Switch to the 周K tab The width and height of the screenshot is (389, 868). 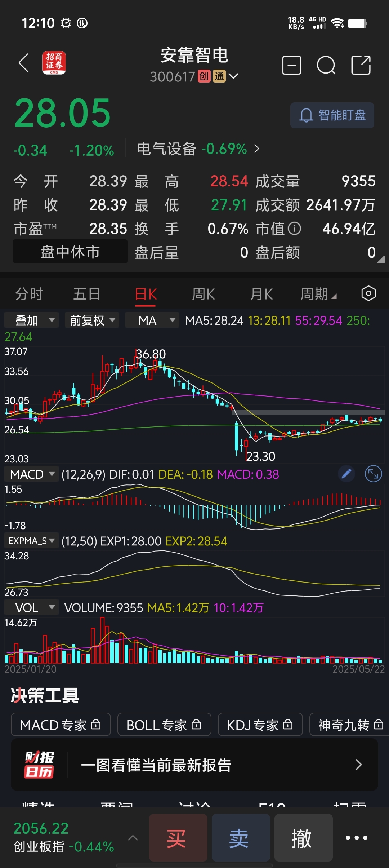[204, 294]
